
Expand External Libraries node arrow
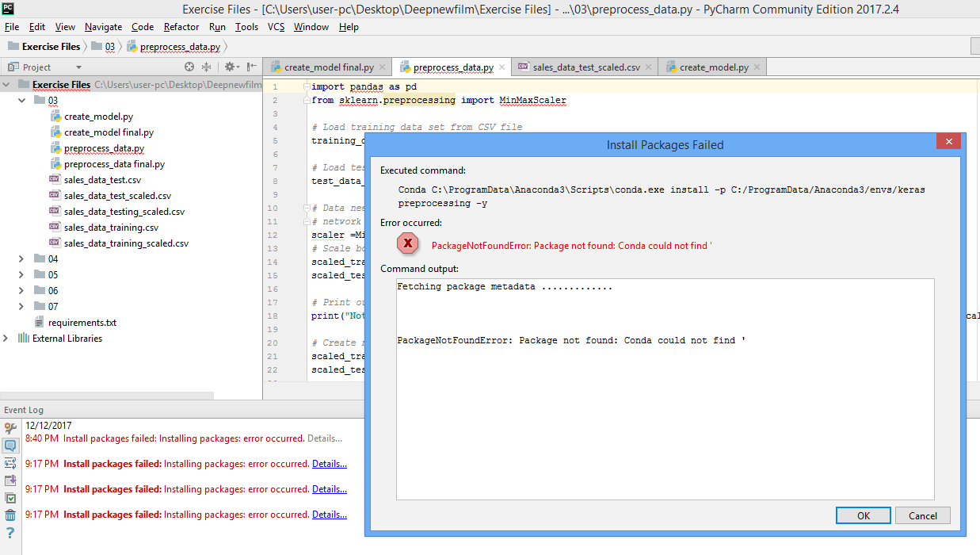(x=6, y=339)
